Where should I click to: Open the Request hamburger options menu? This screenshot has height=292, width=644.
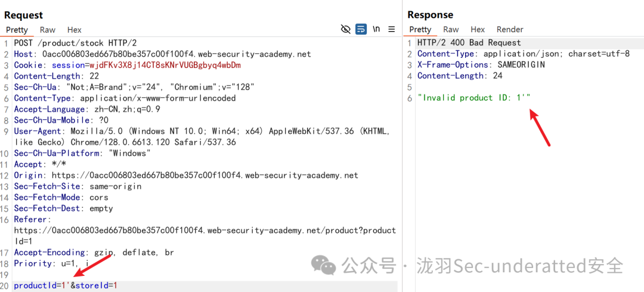391,29
